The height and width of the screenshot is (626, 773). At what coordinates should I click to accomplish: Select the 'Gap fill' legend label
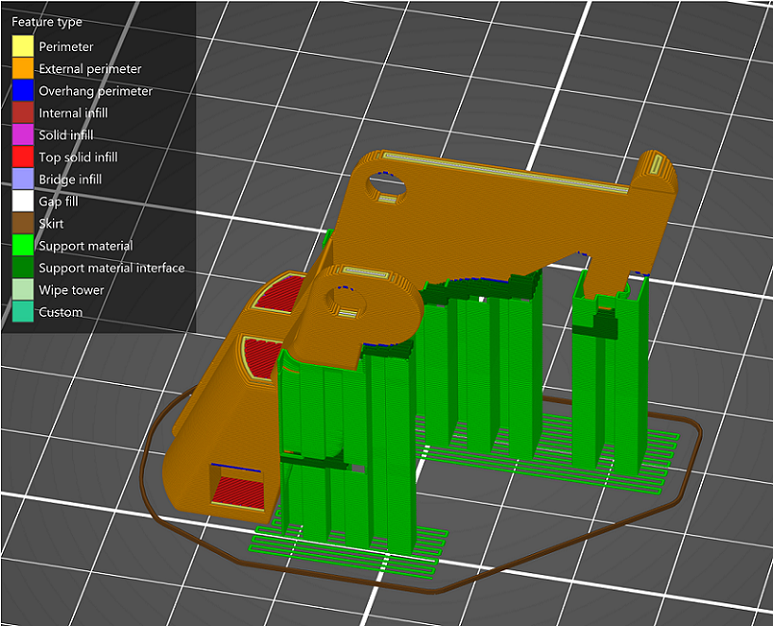(x=59, y=202)
